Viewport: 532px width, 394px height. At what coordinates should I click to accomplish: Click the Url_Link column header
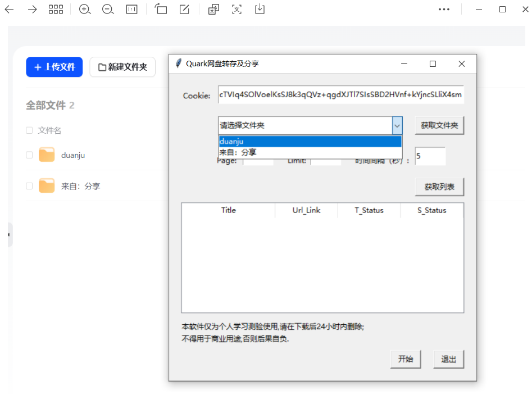tap(306, 210)
